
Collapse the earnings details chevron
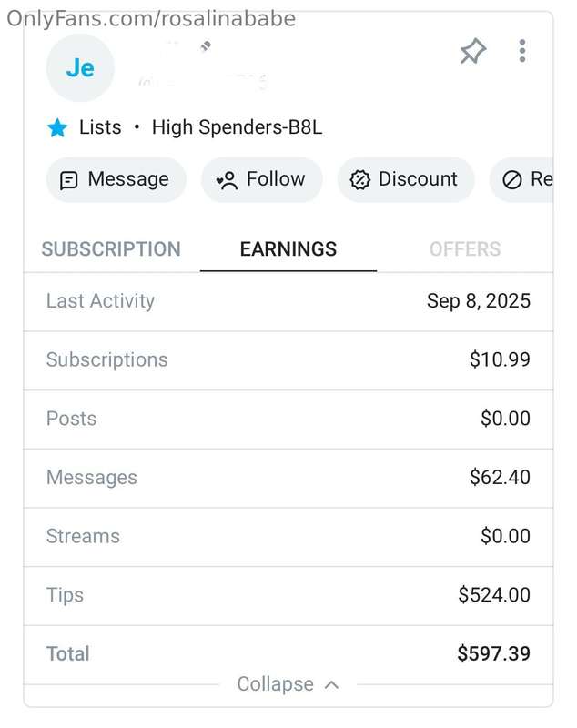(x=331, y=685)
